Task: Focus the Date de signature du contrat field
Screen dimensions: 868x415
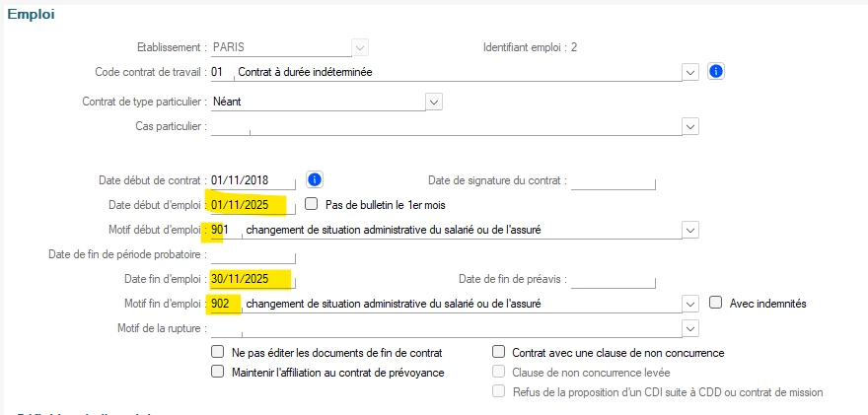Action: pyautogui.click(x=614, y=180)
